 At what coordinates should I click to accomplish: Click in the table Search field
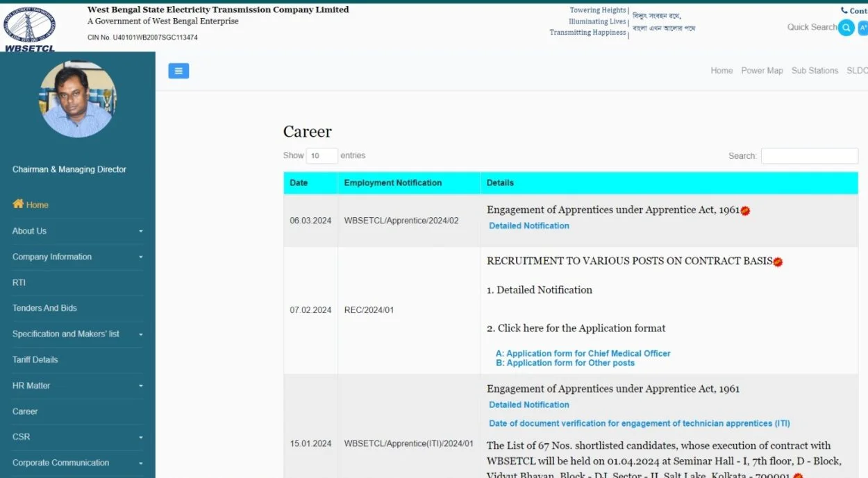[809, 156]
